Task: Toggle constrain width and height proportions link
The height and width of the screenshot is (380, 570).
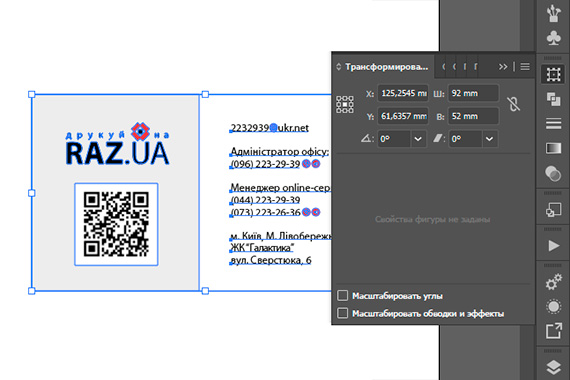Action: pos(513,104)
